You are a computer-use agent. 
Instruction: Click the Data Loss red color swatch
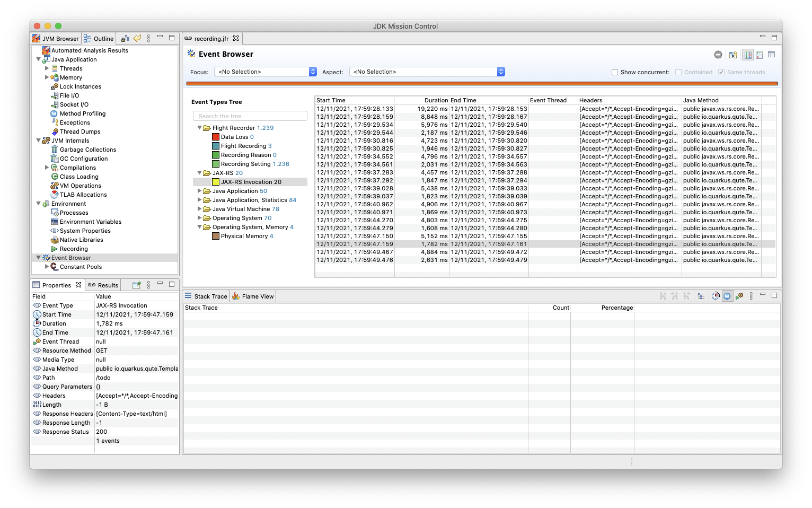(x=216, y=137)
